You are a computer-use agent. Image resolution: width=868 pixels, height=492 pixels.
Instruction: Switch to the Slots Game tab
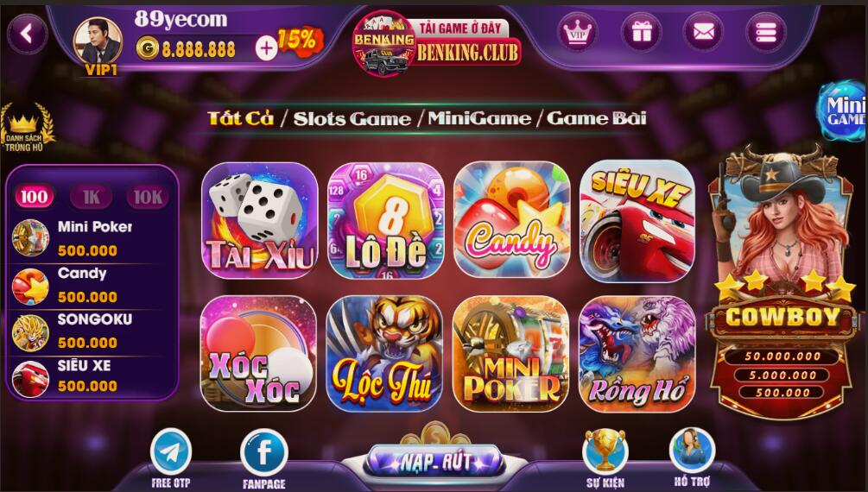352,118
